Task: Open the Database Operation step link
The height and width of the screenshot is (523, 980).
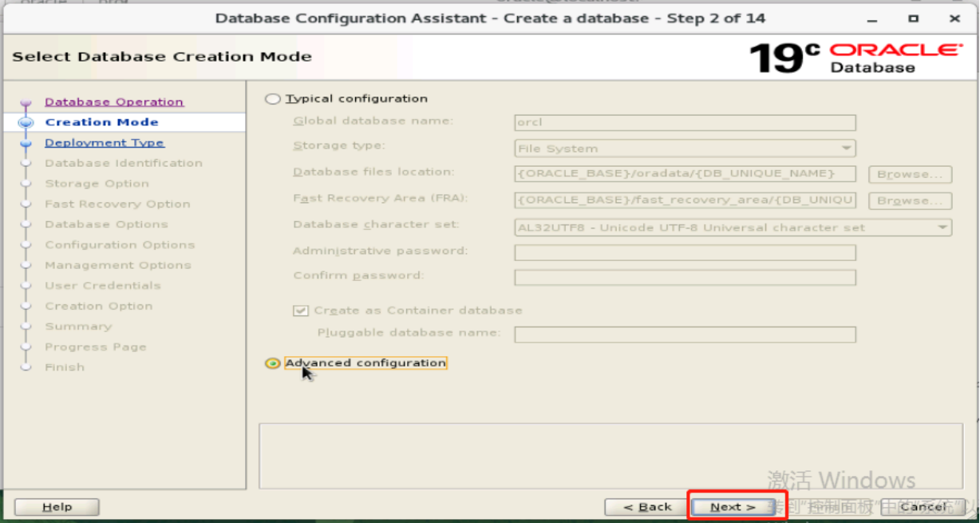Action: click(x=114, y=102)
